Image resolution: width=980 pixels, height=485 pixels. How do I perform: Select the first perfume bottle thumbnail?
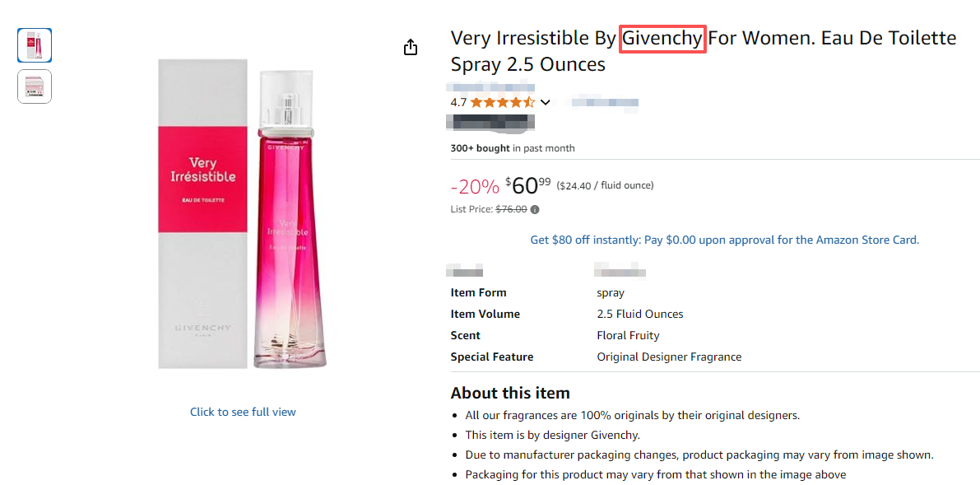click(35, 45)
